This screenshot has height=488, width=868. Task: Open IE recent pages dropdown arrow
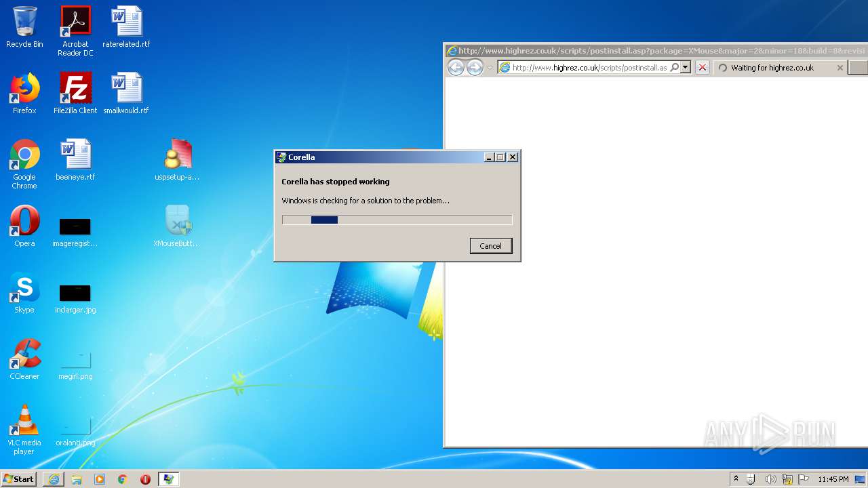tap(490, 68)
